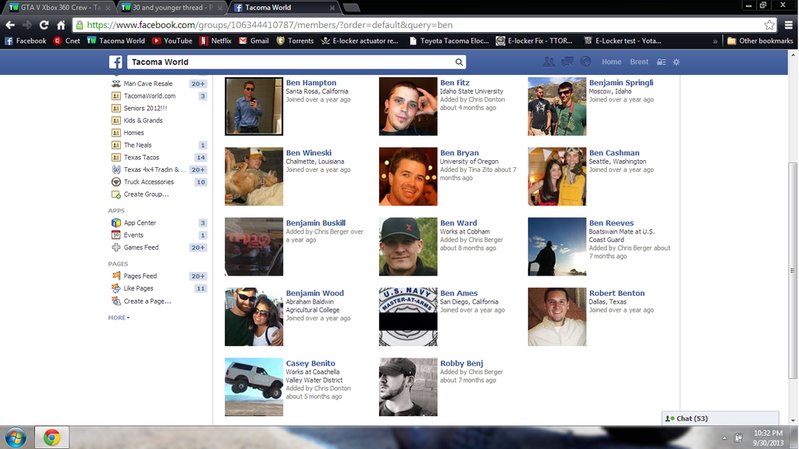
Task: Open the YouTube bookmark
Action: tap(172, 41)
